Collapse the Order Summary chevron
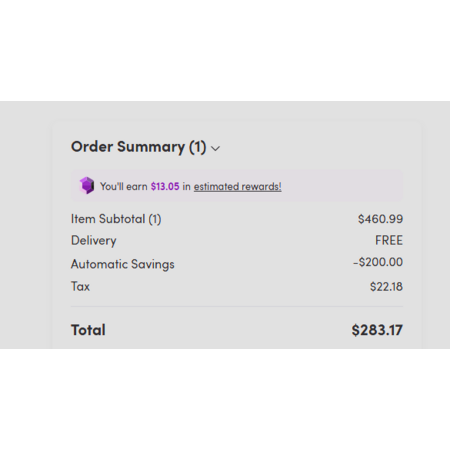The image size is (450, 450). [216, 149]
